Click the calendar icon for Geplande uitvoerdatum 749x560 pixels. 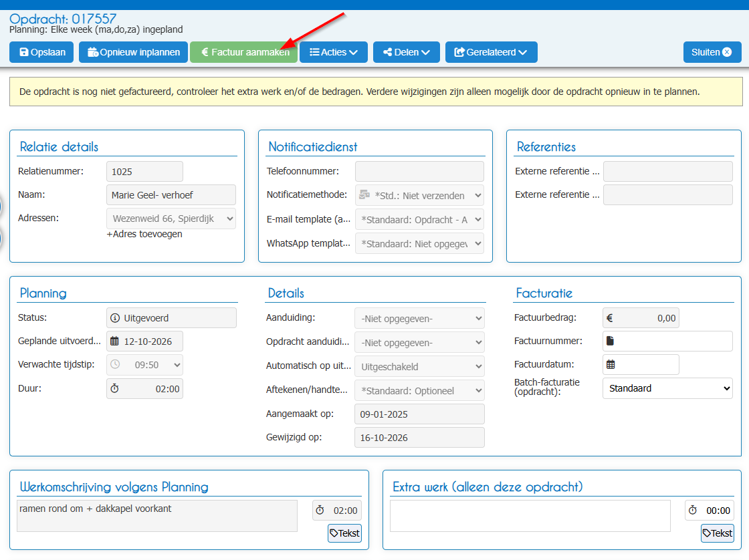tap(114, 341)
